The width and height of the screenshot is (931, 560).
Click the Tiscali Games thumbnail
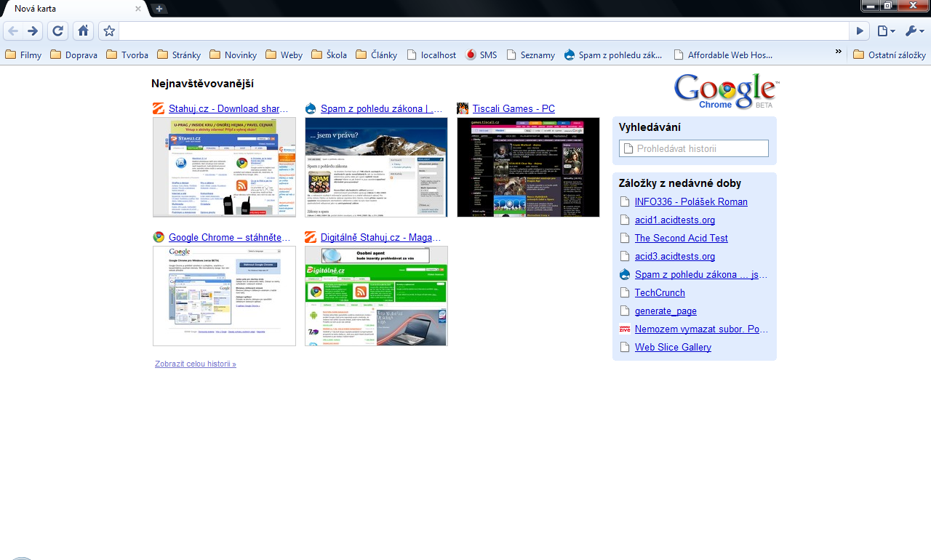[x=528, y=167]
